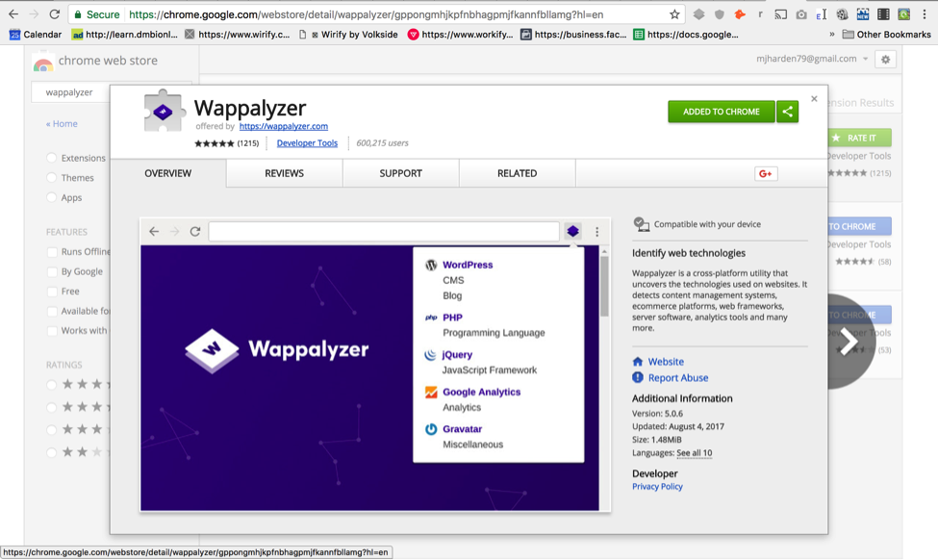Switch to the Reviews tab

284,173
